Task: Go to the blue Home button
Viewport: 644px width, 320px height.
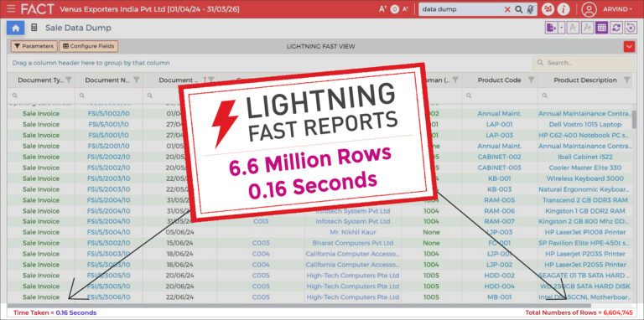Action: pyautogui.click(x=16, y=28)
